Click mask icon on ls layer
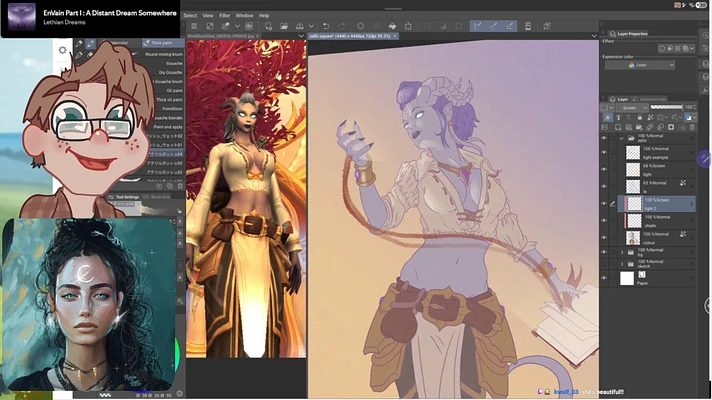Viewport: 712px width, 400px height. pos(682,183)
